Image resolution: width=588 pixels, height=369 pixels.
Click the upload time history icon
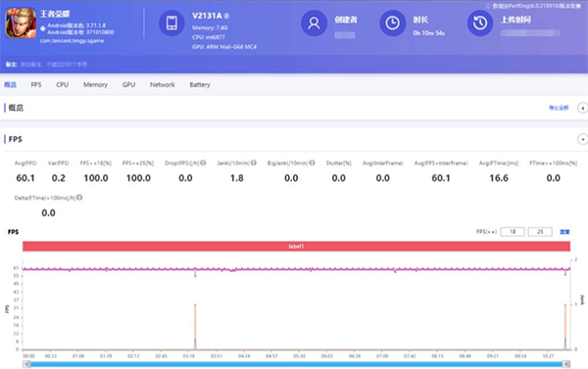(x=480, y=23)
